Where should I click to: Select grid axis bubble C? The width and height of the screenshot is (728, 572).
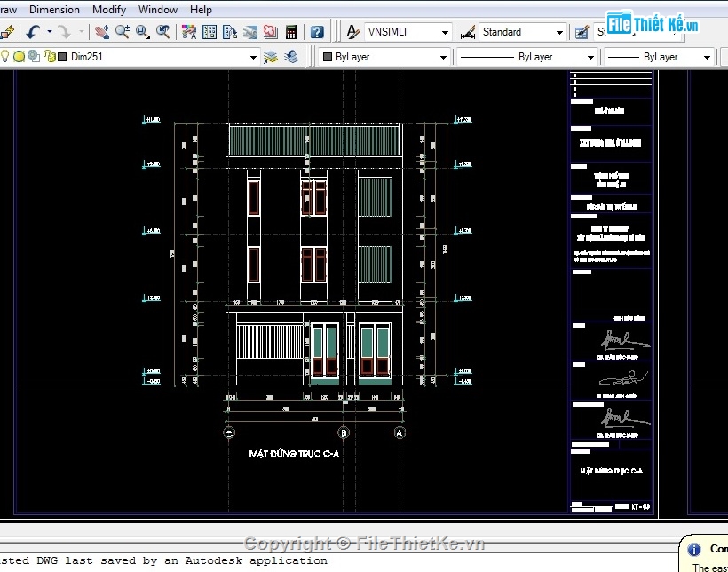(228, 433)
